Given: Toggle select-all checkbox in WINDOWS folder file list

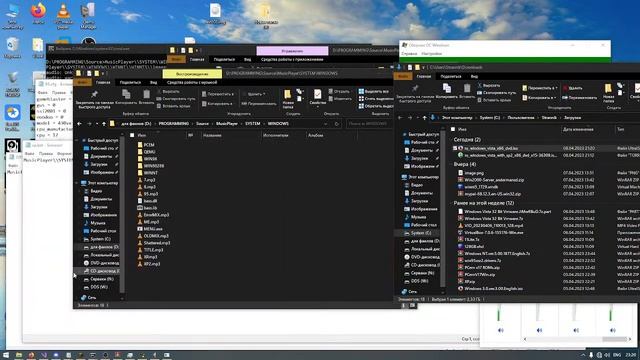Looking at the screenshot, I should click(132, 135).
